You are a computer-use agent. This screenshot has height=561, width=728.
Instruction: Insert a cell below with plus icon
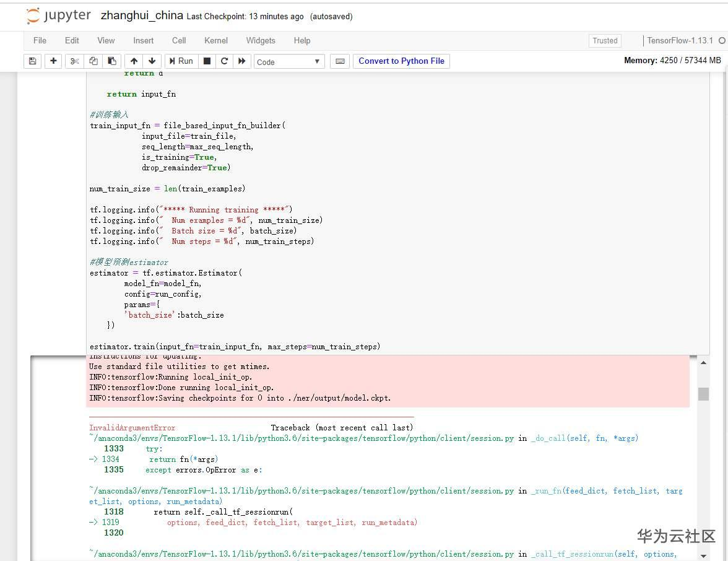coord(53,61)
